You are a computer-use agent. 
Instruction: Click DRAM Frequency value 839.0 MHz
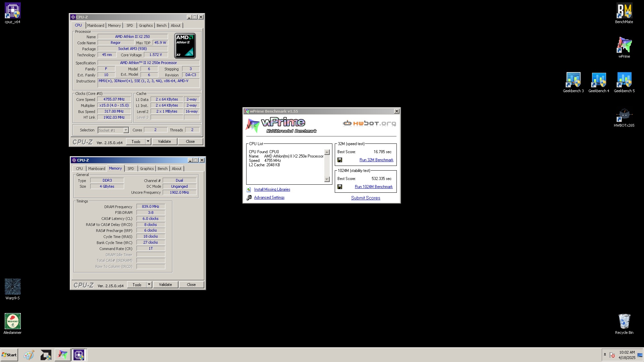[151, 207]
